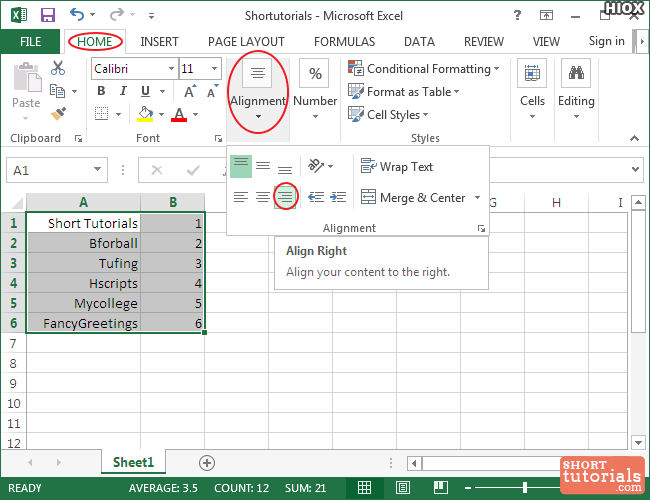Click the Redo arrow in Quick Access
Viewport: 650px width, 500px height.
coord(116,15)
